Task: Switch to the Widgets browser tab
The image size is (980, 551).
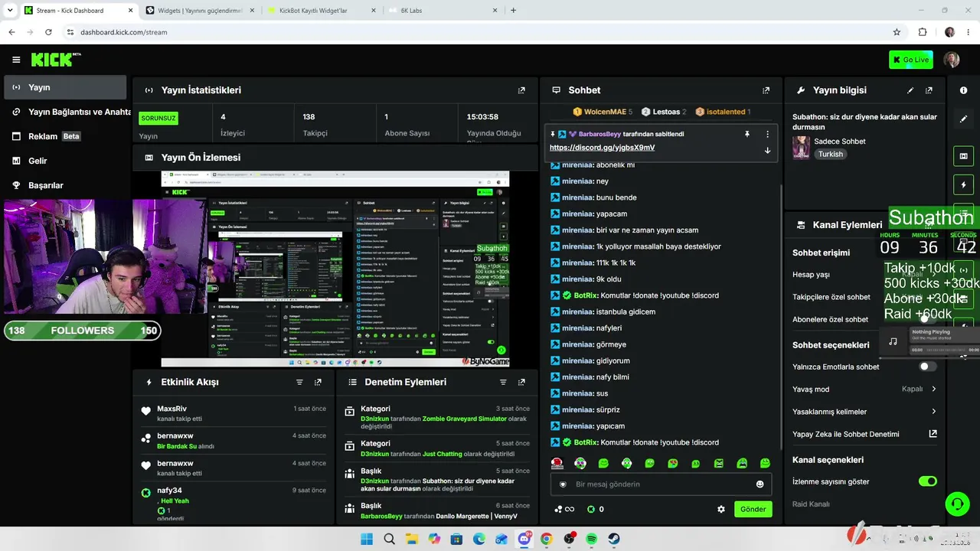Action: pos(199,11)
